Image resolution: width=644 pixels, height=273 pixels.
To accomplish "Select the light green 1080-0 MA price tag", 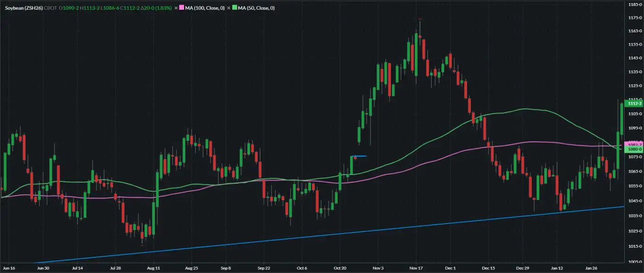I will tap(634, 149).
